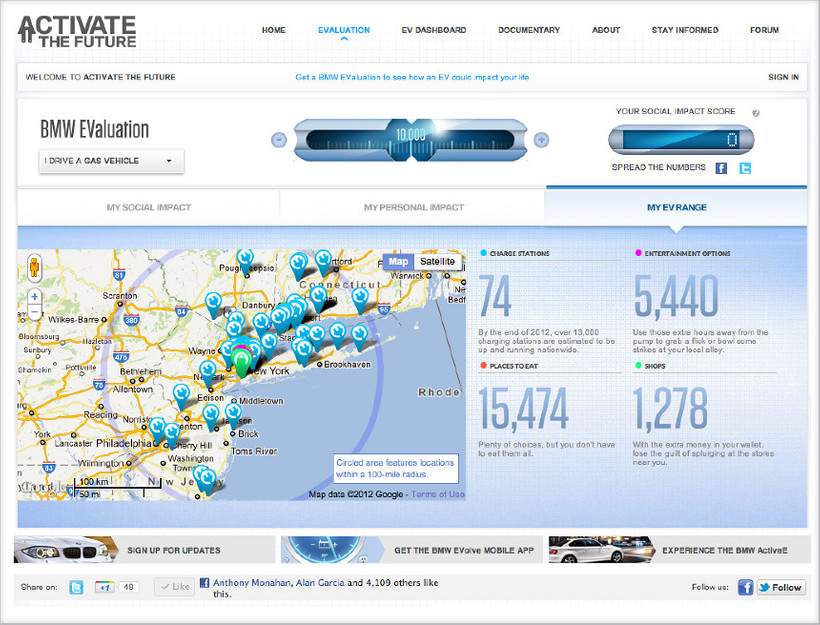
Task: Zoom in on the map
Action: click(x=35, y=297)
